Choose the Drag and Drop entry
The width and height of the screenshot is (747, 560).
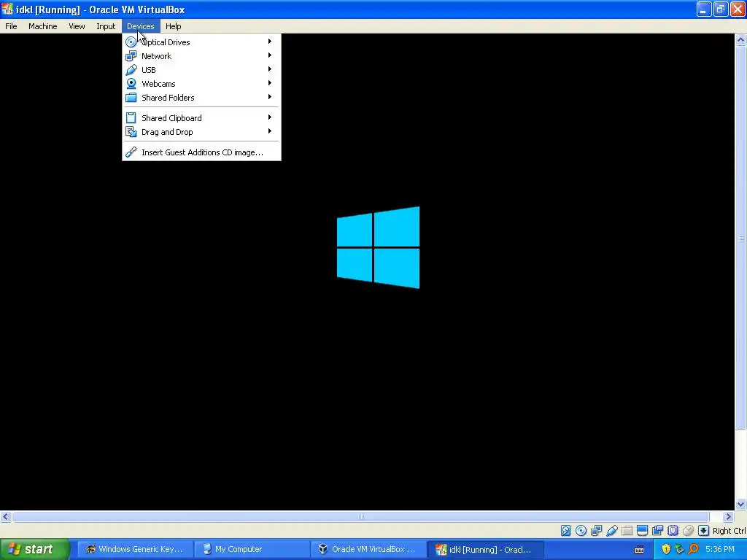(201, 131)
